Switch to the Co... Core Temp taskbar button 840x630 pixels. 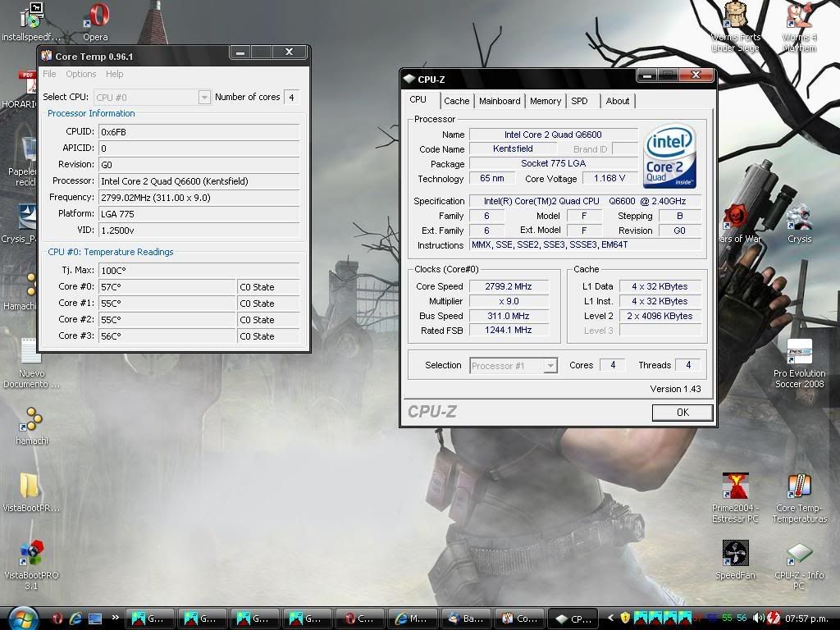coord(519,619)
